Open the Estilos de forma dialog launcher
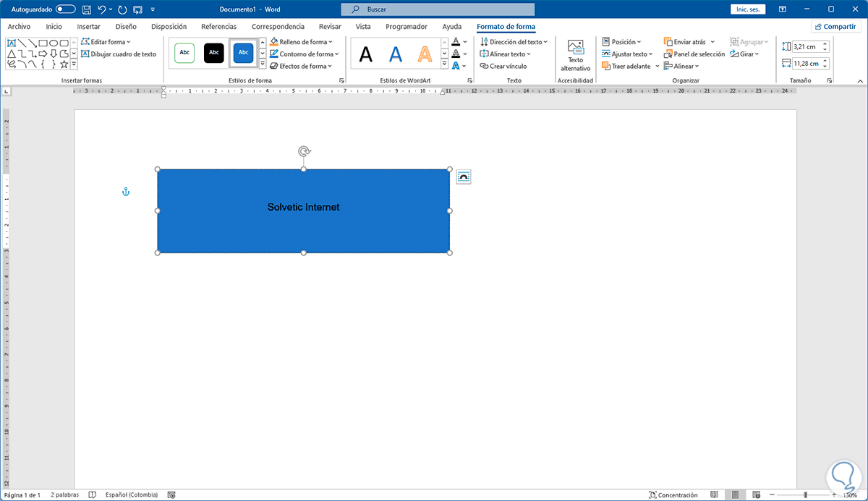 tap(341, 80)
